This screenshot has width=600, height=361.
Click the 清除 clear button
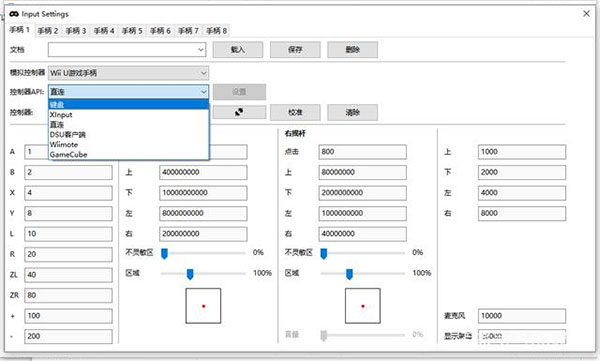[352, 112]
